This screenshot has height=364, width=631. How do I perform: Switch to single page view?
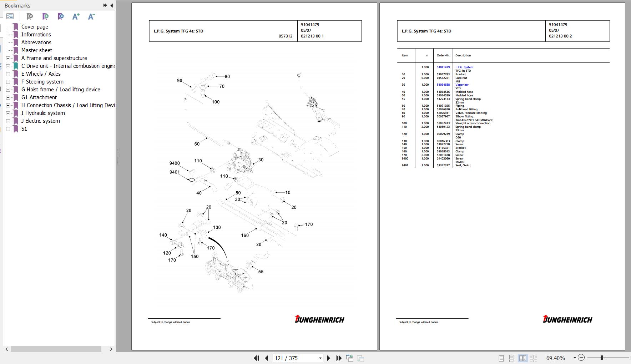(501, 358)
